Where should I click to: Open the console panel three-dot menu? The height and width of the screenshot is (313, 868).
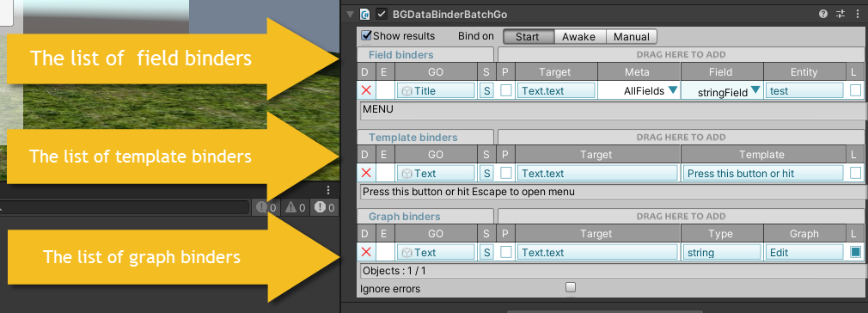coord(328,191)
